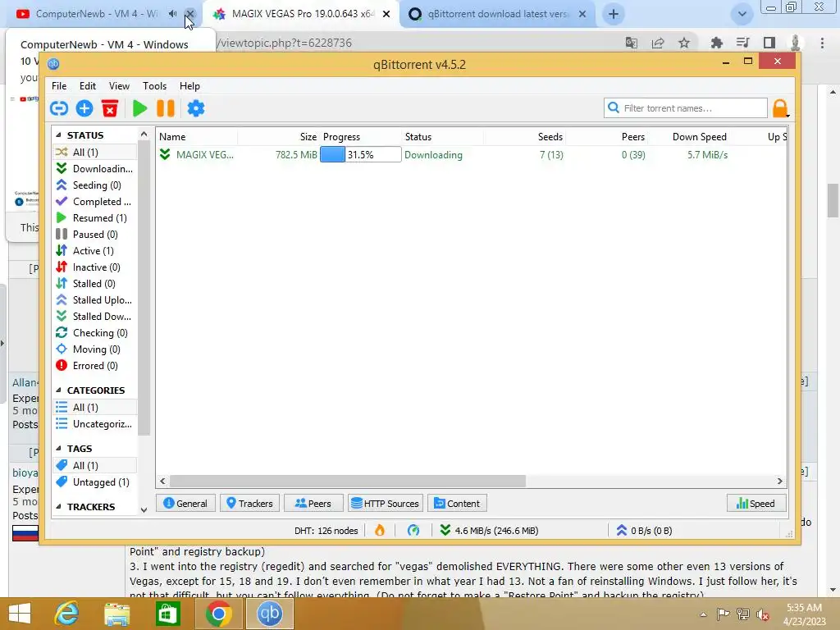Sort by the Seeds column header
This screenshot has width=840, height=630.
525,137
